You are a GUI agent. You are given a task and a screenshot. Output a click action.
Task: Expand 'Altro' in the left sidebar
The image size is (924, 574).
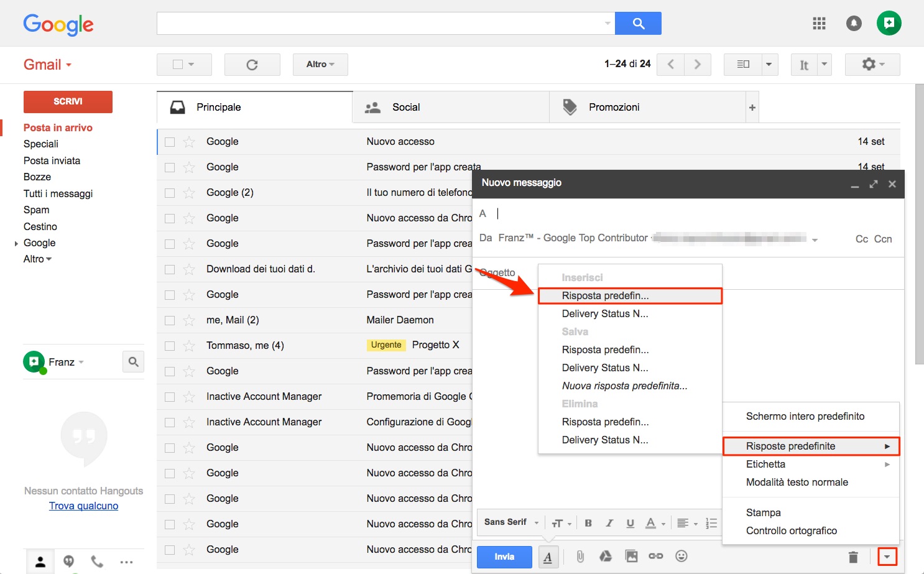[x=37, y=259]
